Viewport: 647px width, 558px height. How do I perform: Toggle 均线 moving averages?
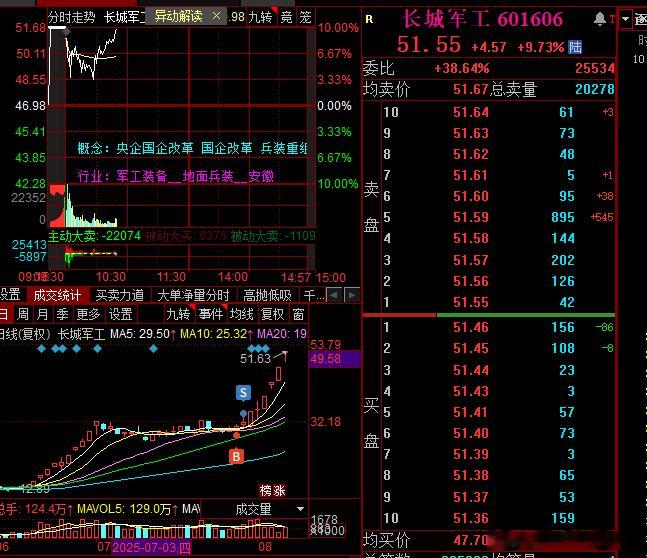coord(241,314)
